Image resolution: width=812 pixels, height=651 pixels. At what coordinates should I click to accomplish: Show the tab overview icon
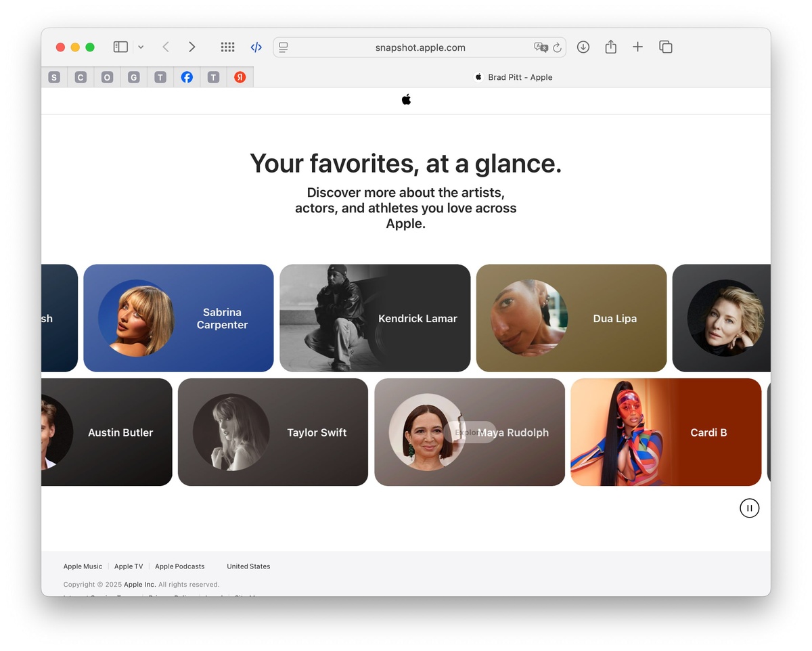click(x=666, y=47)
